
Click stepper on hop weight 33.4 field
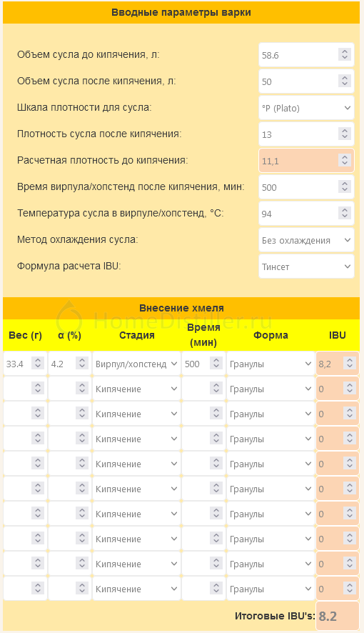[x=38, y=364]
